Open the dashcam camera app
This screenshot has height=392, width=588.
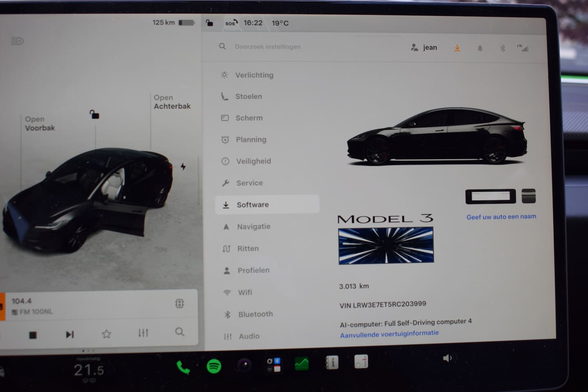coord(244,365)
